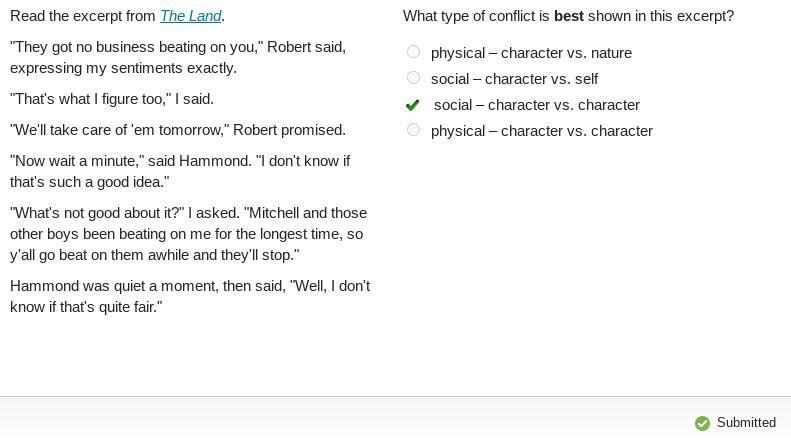Click the Submitted status label
The height and width of the screenshot is (441, 791).
pyautogui.click(x=746, y=422)
